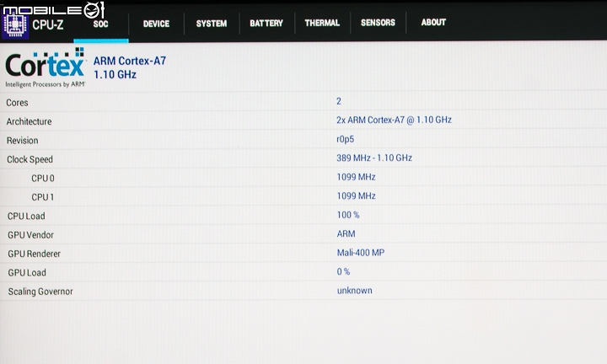Select the Clock Speed label
607x364 pixels.
pyautogui.click(x=30, y=159)
